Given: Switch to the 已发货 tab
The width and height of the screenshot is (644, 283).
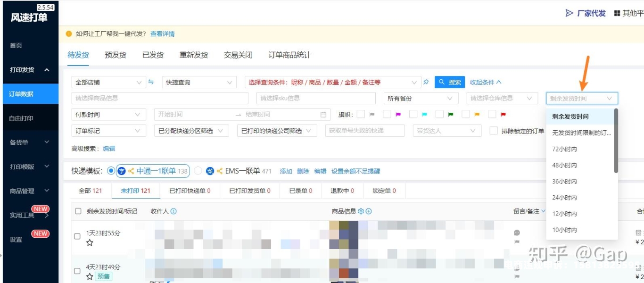Looking at the screenshot, I should [x=153, y=55].
